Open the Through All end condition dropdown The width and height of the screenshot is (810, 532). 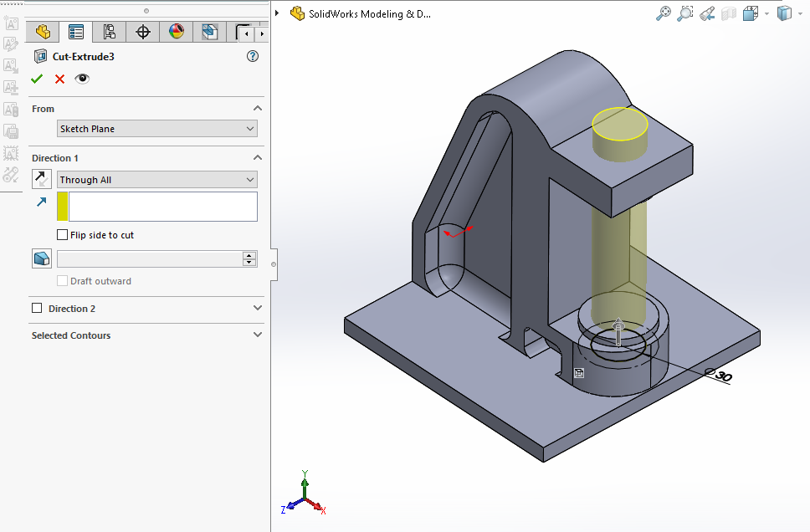tap(156, 180)
